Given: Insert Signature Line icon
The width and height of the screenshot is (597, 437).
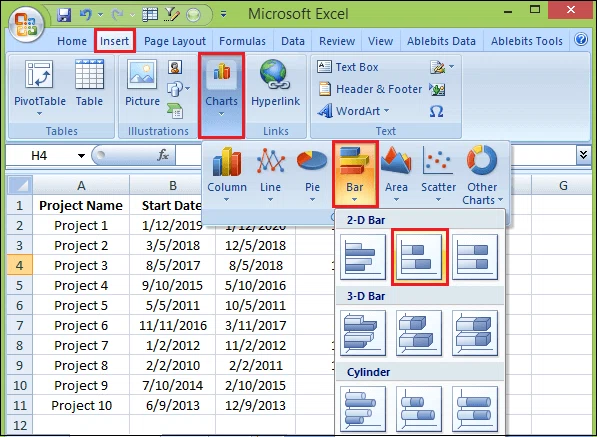Looking at the screenshot, I should point(437,67).
